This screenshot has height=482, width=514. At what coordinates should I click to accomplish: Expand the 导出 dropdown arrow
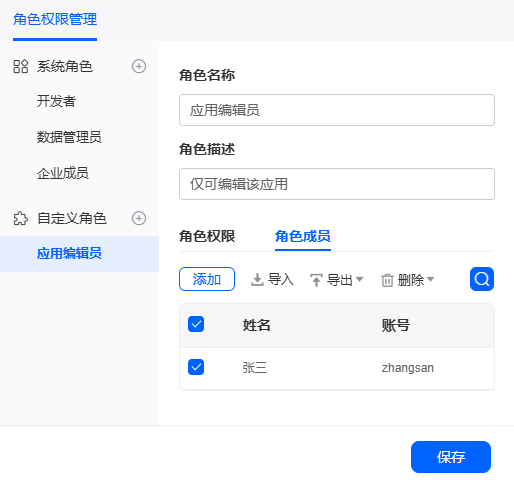click(359, 279)
